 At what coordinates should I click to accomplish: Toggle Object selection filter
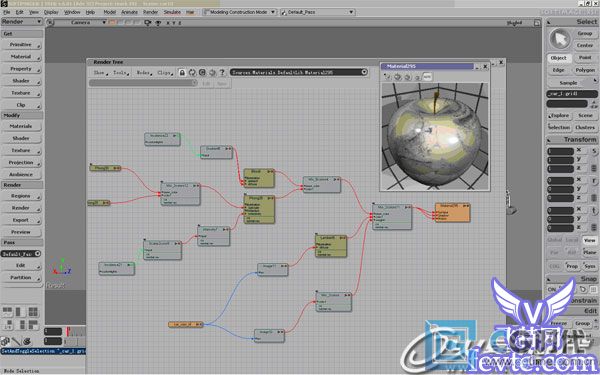pyautogui.click(x=559, y=58)
